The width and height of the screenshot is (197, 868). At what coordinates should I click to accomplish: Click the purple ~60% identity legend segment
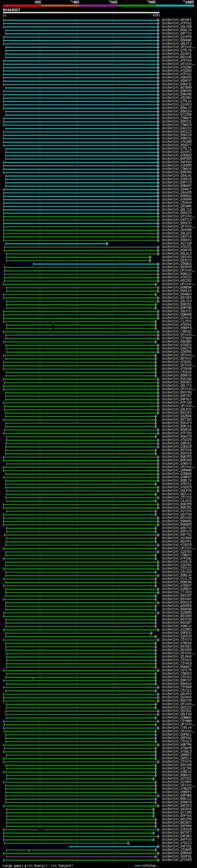click(x=99, y=6)
